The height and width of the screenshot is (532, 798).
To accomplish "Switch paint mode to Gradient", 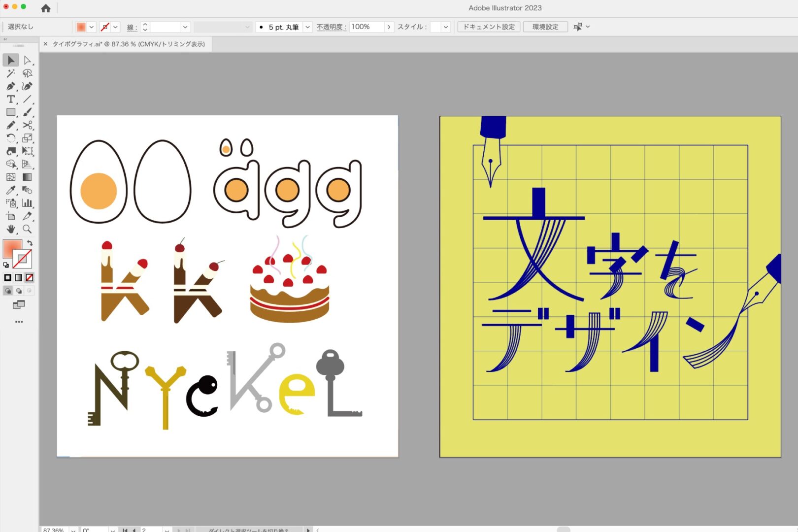I will [19, 278].
